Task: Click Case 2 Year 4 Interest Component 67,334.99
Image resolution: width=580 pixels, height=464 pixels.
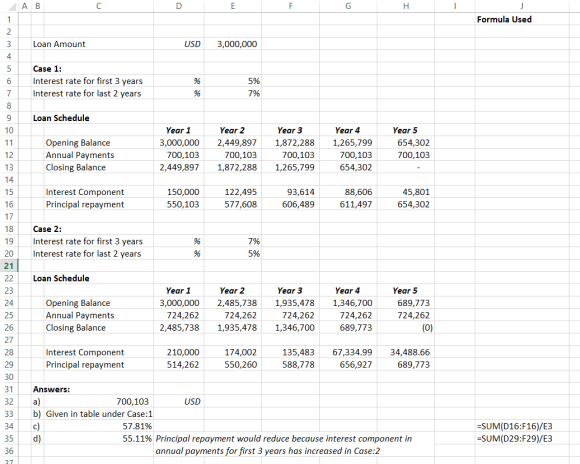Action: tap(352, 352)
